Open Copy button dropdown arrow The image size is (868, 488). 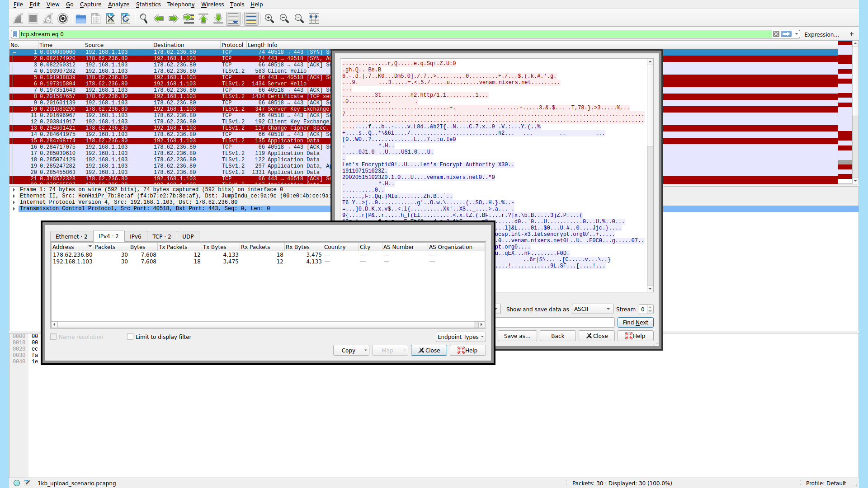point(365,350)
